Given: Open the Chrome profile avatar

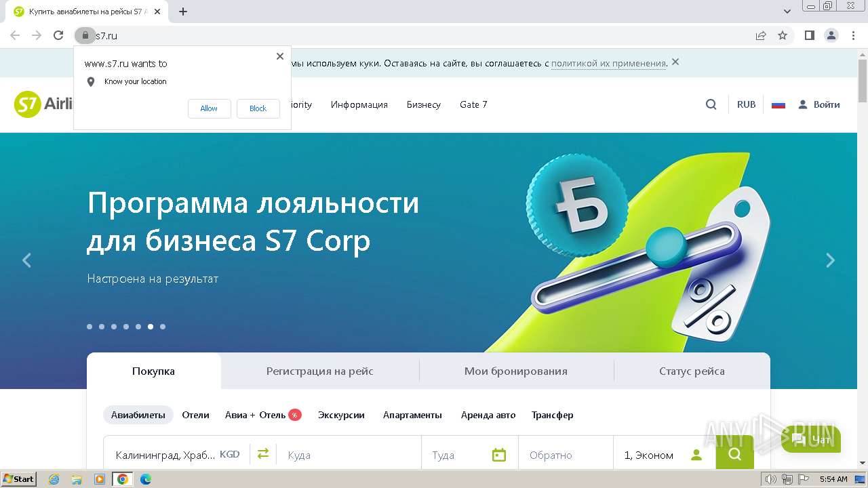Looking at the screenshot, I should click(x=831, y=35).
